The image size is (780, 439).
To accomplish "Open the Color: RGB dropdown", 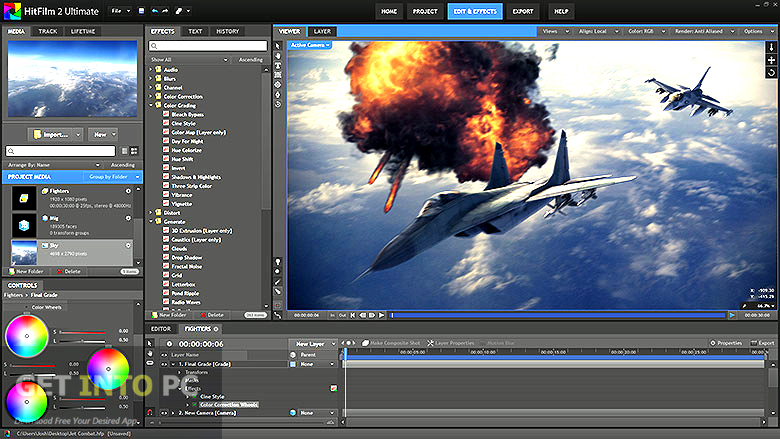I will point(646,31).
